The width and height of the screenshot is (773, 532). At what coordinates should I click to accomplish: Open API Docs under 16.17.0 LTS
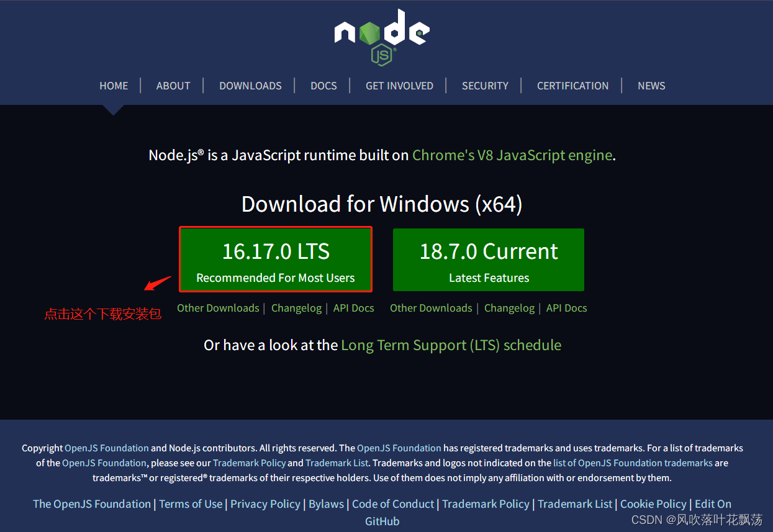point(354,308)
